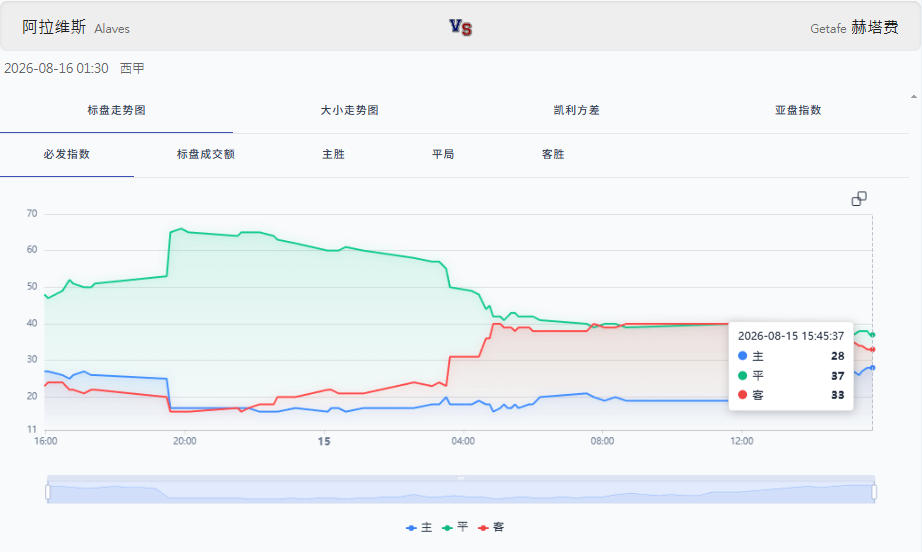The width and height of the screenshot is (922, 552).
Task: Click the blue 主 endpoint marker on chart
Action: pos(873,368)
